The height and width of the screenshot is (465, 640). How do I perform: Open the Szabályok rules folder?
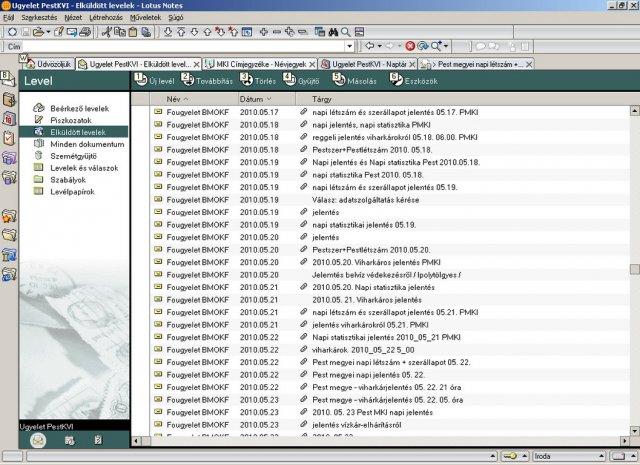point(67,180)
